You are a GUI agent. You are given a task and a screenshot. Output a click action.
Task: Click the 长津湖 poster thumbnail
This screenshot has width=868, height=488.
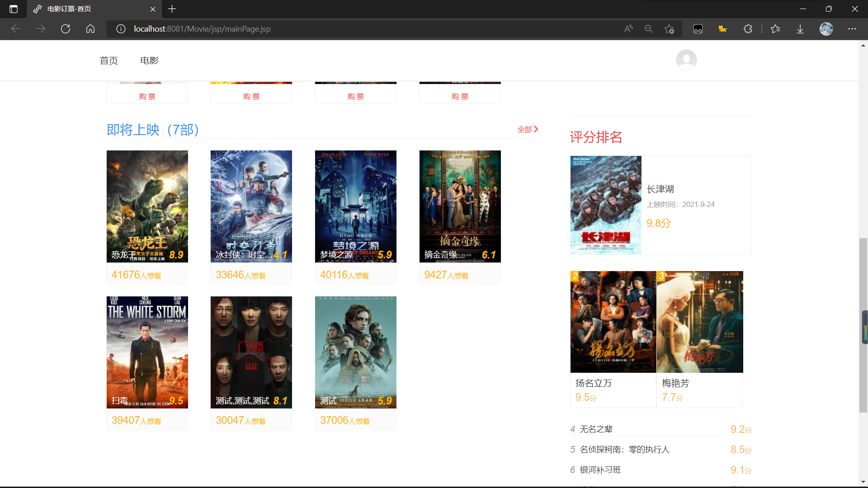[x=605, y=205]
